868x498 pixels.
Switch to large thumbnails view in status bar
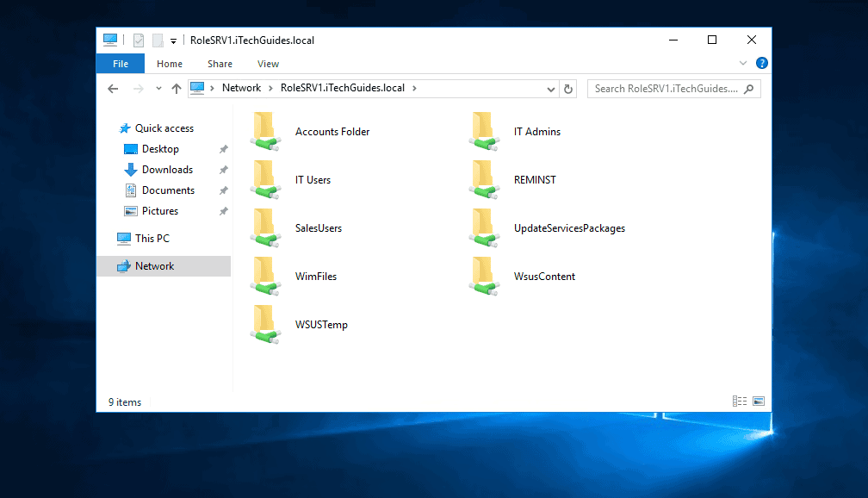point(759,401)
